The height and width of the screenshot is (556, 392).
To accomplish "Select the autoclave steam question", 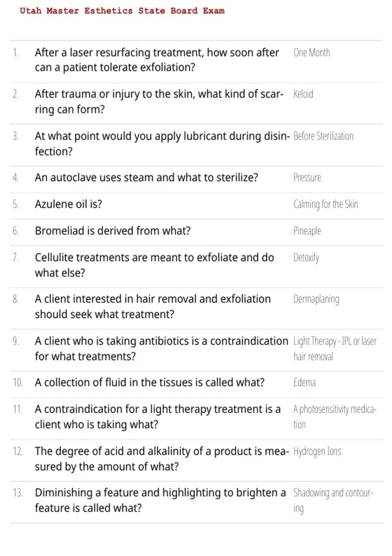I will pyautogui.click(x=146, y=178).
